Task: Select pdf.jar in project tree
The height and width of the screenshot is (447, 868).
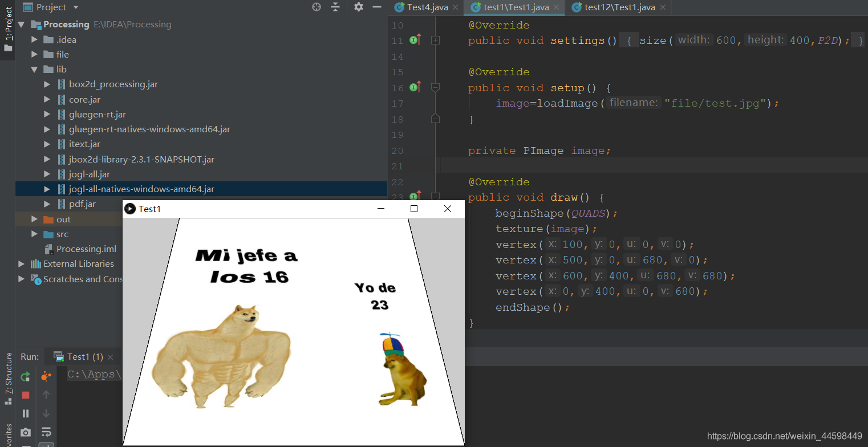Action: (x=82, y=204)
